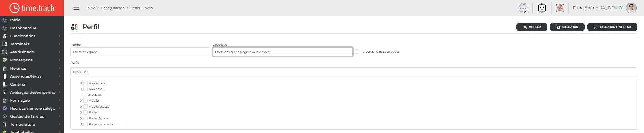This screenshot has height=133, width=644.
Task: Open the Início menu item
Action: tap(32, 20)
